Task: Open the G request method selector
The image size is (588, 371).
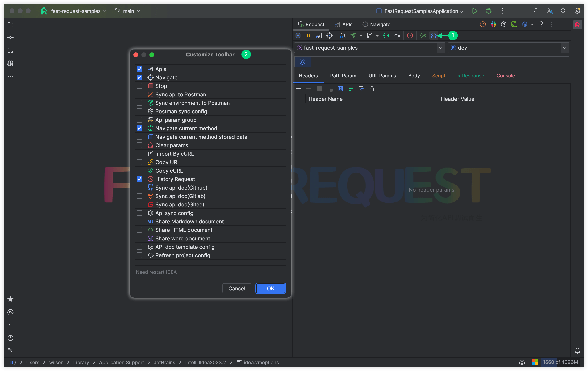Action: 302,62
